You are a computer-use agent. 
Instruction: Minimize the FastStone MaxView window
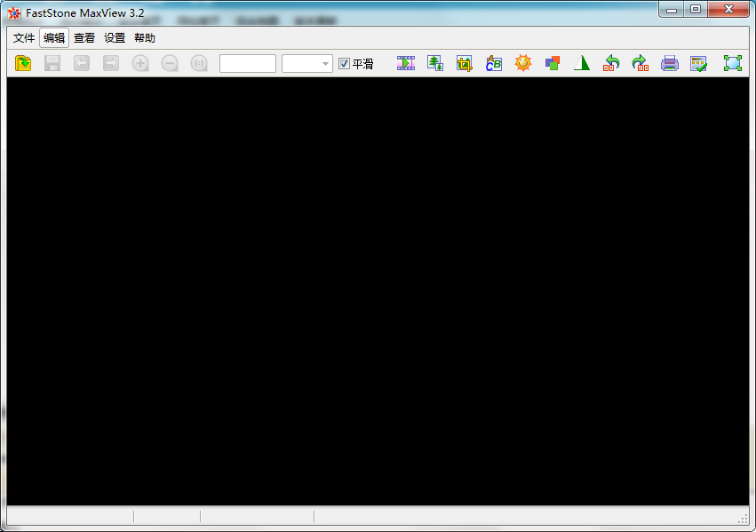tap(672, 9)
